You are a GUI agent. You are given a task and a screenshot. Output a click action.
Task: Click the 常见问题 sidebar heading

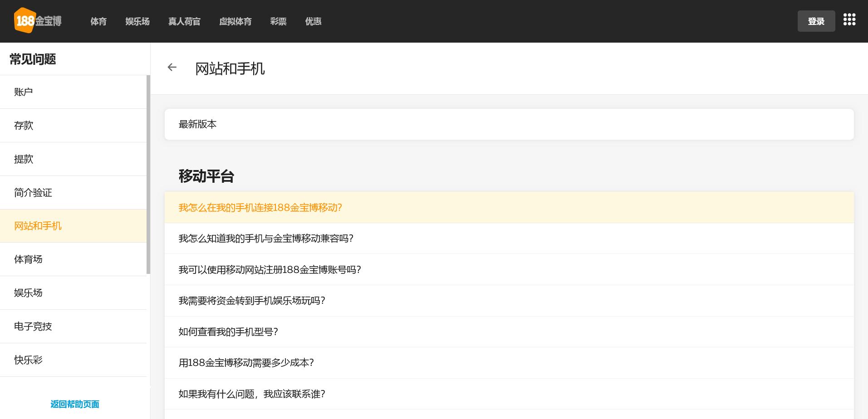[33, 59]
